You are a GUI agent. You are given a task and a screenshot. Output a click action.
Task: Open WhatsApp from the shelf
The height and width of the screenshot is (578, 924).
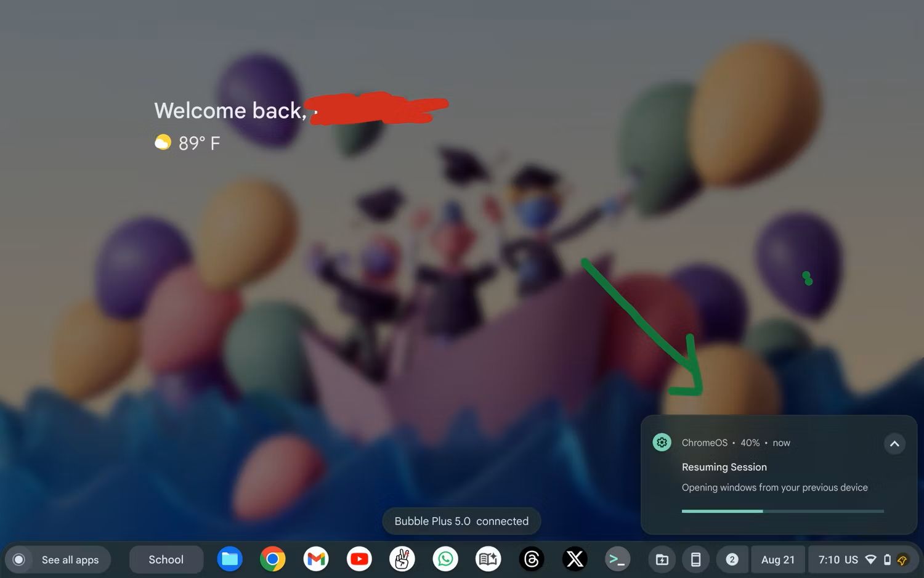click(445, 559)
